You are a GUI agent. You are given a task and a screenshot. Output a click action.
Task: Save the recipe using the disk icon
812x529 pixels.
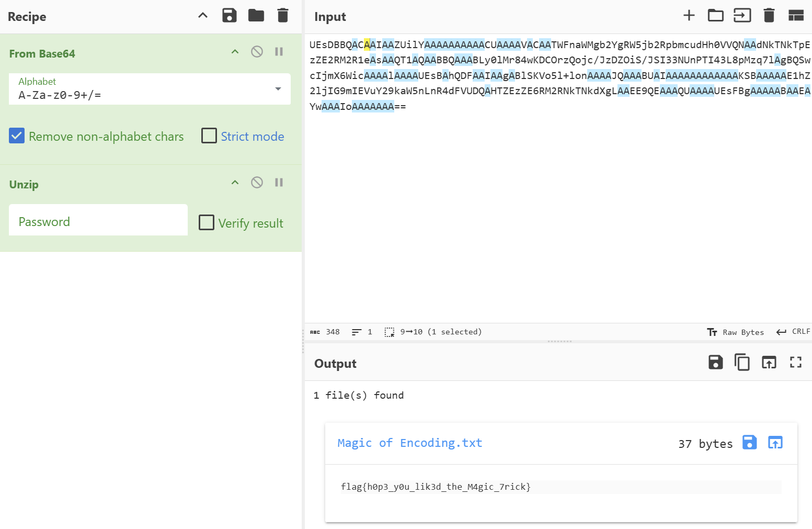[x=229, y=16]
